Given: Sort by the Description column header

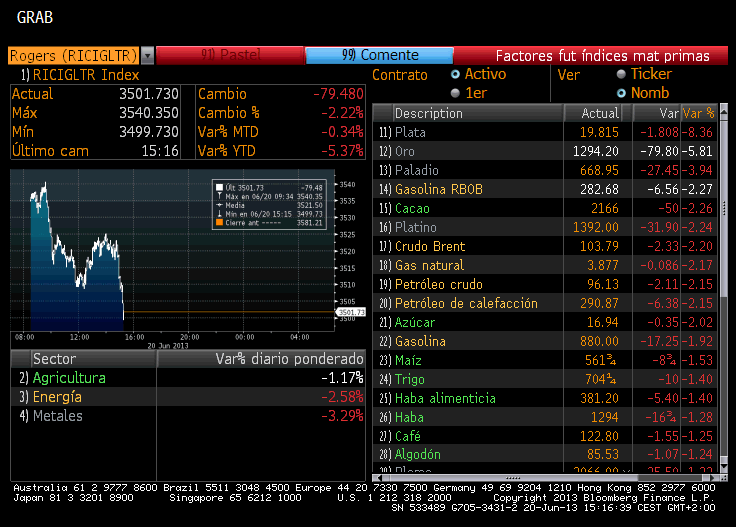Looking at the screenshot, I should (478, 113).
